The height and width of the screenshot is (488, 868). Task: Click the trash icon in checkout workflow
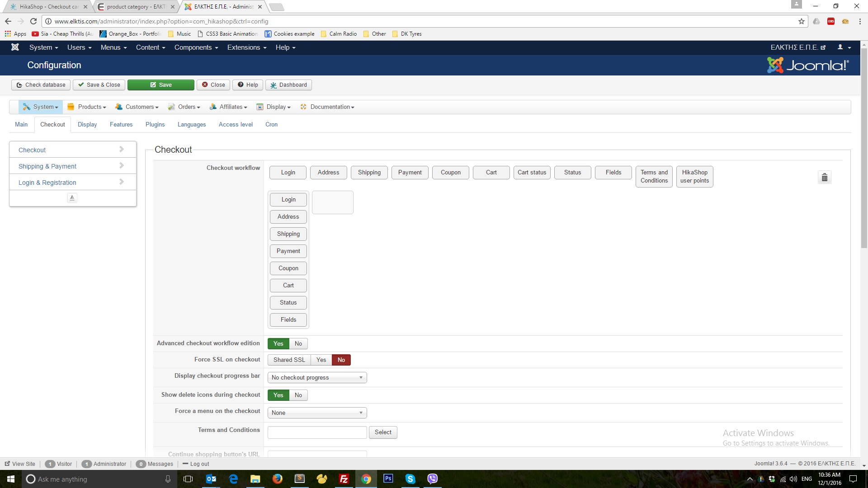point(824,177)
